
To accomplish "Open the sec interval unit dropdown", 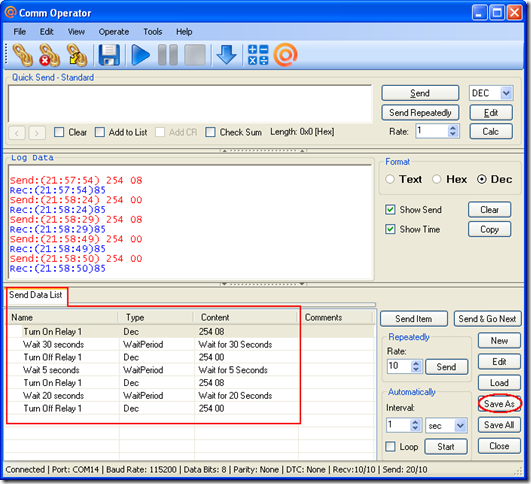I will pos(460,425).
